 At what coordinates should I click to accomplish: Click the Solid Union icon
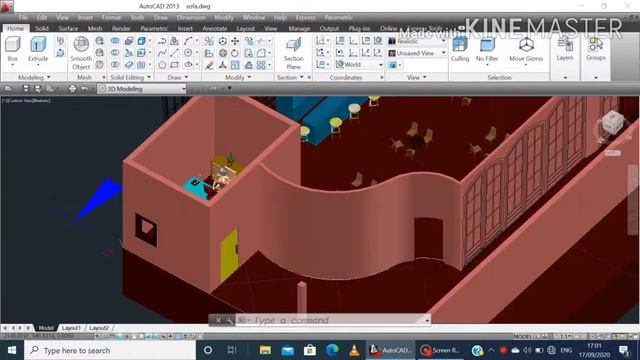[x=115, y=40]
